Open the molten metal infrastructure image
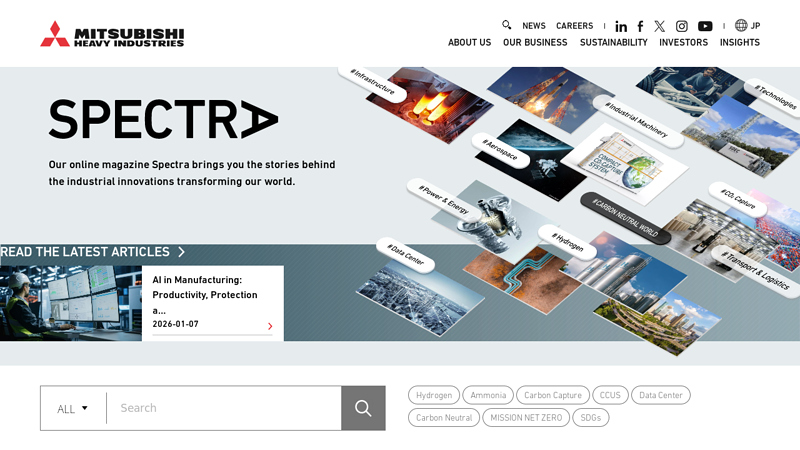Image resolution: width=800 pixels, height=450 pixels. coord(434,105)
